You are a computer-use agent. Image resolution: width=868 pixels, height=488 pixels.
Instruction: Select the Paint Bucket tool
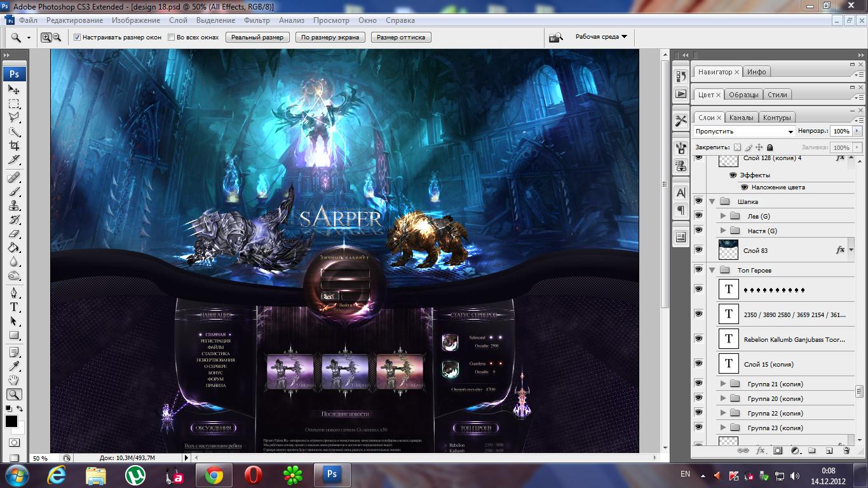pos(14,248)
